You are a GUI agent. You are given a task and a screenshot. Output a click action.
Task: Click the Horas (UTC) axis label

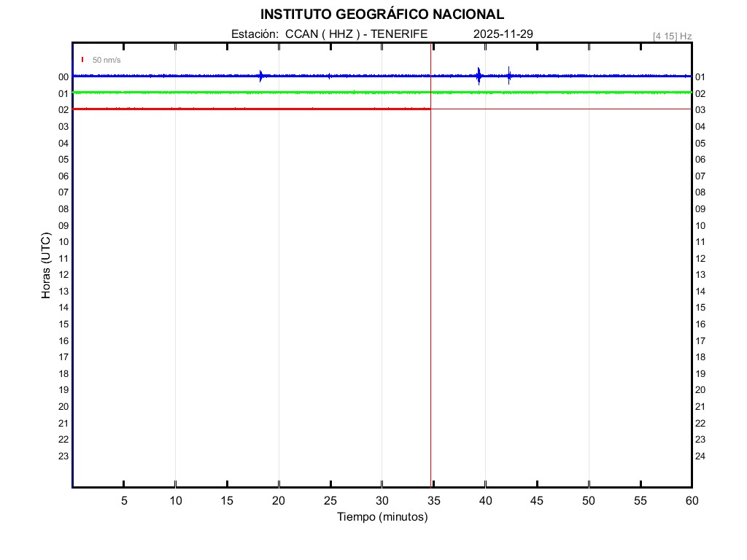click(x=46, y=266)
